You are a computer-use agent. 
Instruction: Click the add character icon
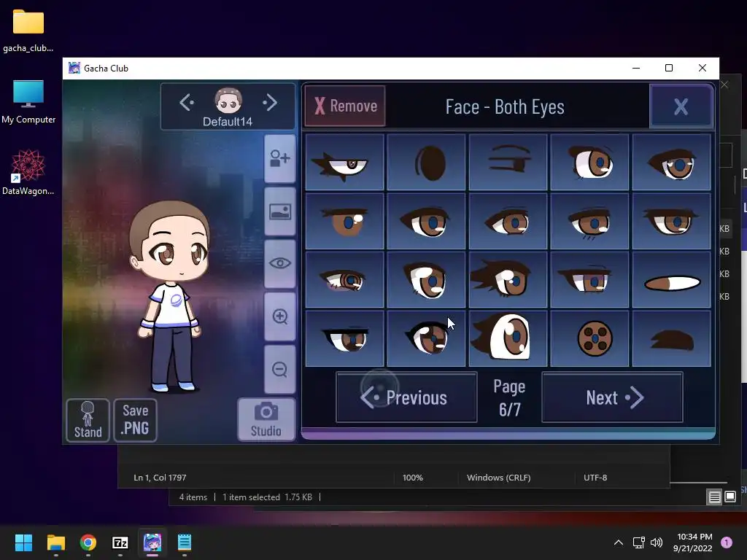[x=279, y=158]
